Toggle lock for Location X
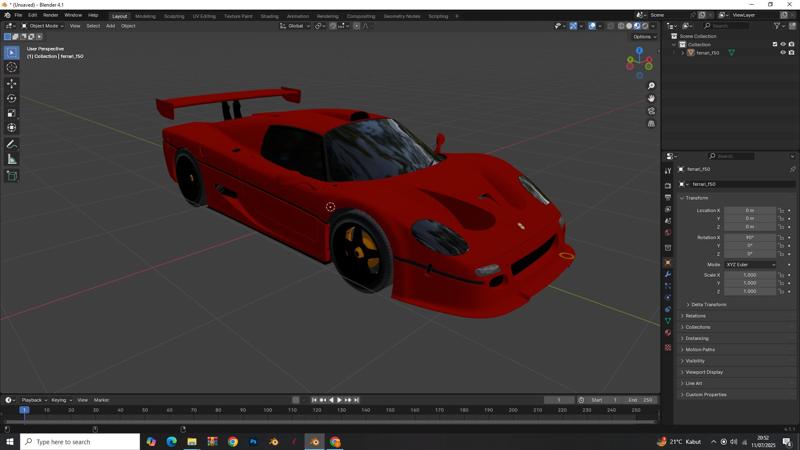800x450 pixels. click(x=781, y=210)
